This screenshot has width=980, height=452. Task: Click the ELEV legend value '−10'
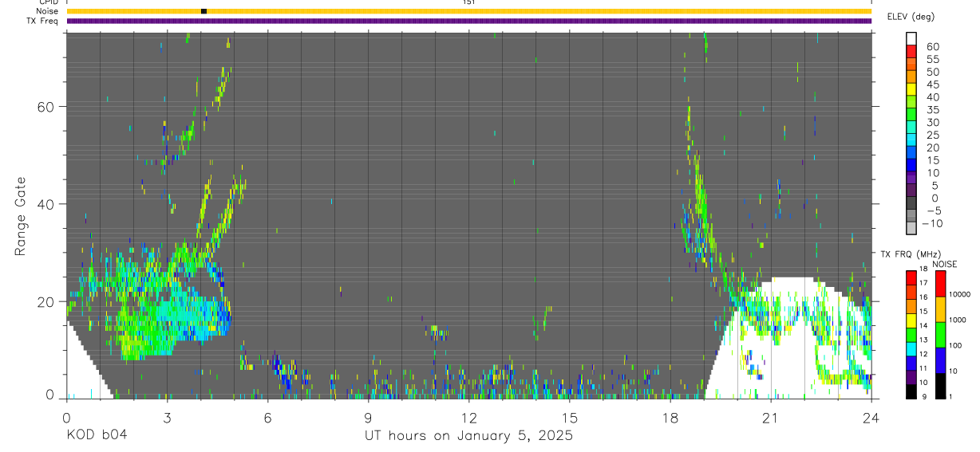931,223
